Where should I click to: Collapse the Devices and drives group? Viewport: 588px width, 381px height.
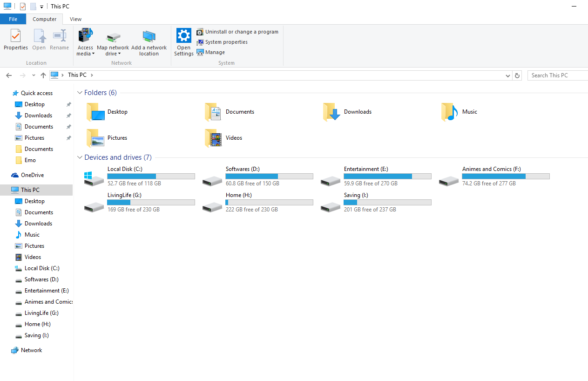pyautogui.click(x=80, y=157)
